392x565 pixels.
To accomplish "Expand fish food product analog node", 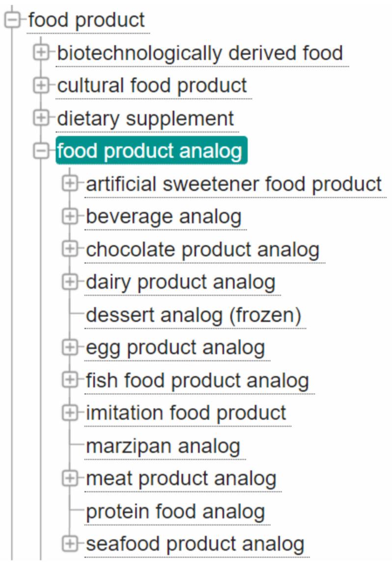I will point(70,380).
